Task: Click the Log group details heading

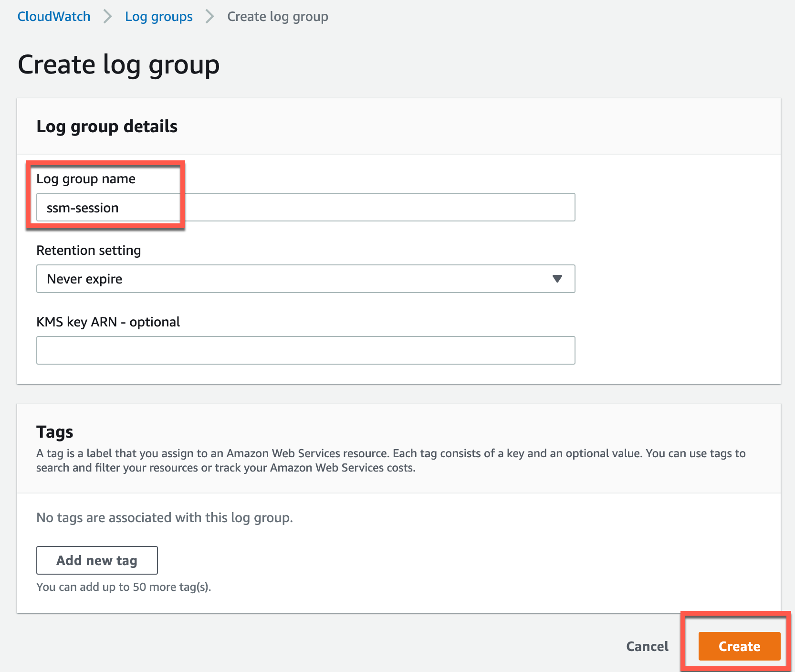Action: pos(107,126)
